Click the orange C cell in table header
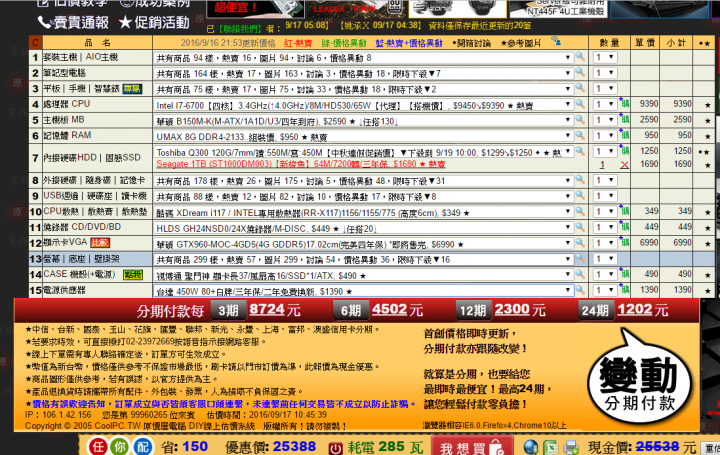This screenshot has height=455, width=720. [x=35, y=43]
